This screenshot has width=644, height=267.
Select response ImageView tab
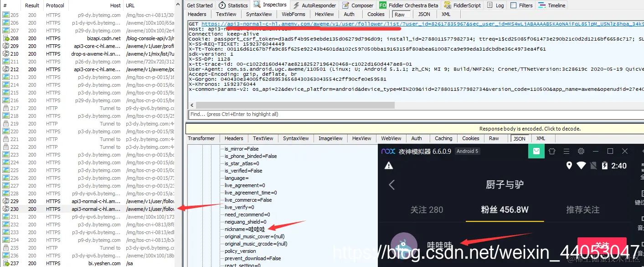(x=330, y=138)
